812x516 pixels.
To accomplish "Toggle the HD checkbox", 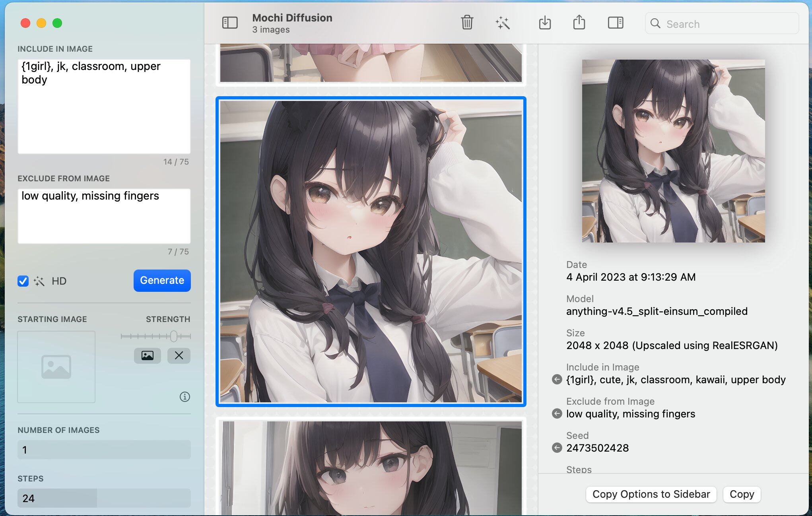I will pos(23,281).
